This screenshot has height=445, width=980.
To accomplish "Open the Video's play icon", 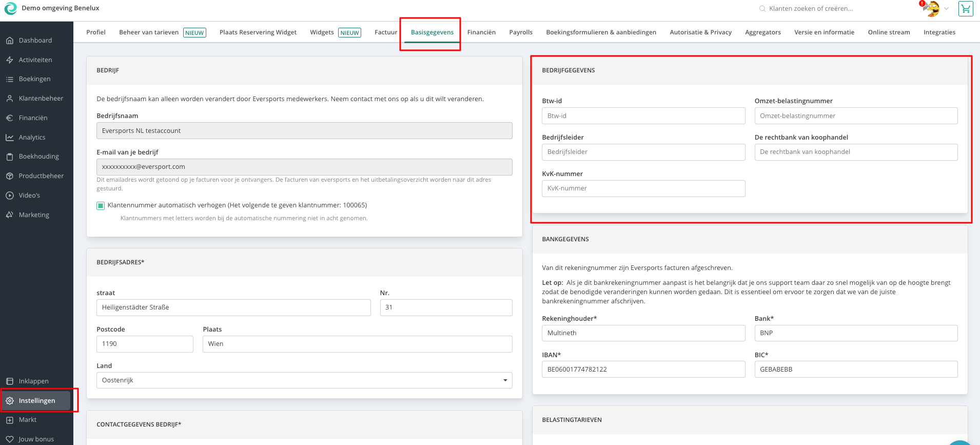I will tap(10, 196).
